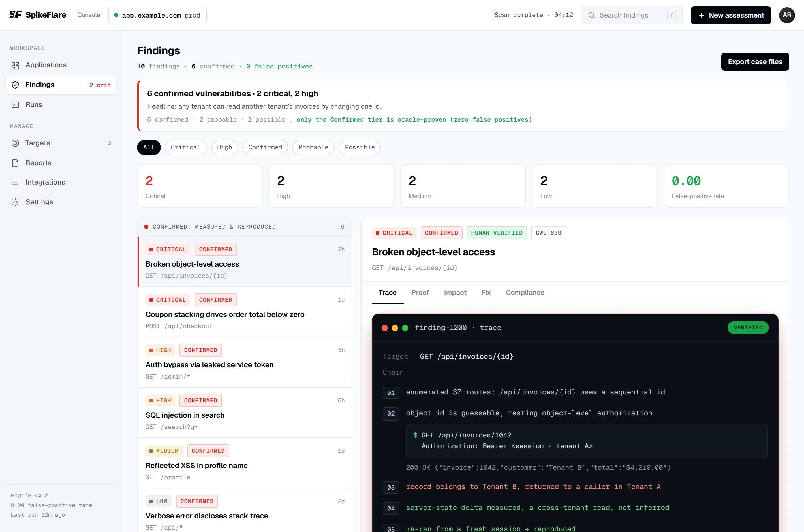804x532 pixels.
Task: Click the False-positive rate card
Action: (x=726, y=186)
